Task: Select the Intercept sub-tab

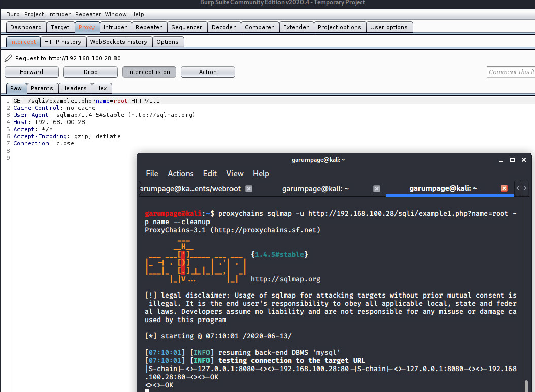Action: point(23,42)
